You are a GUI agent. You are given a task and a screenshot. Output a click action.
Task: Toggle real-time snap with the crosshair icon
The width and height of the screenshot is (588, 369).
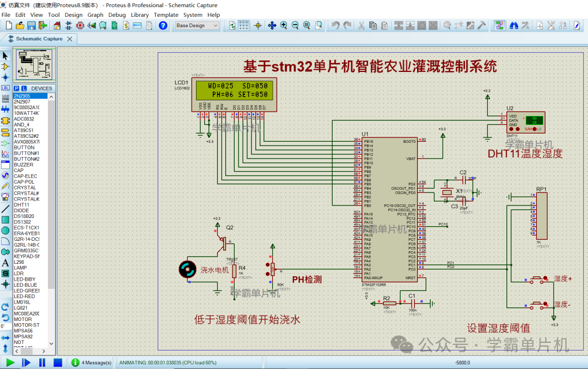point(258,25)
